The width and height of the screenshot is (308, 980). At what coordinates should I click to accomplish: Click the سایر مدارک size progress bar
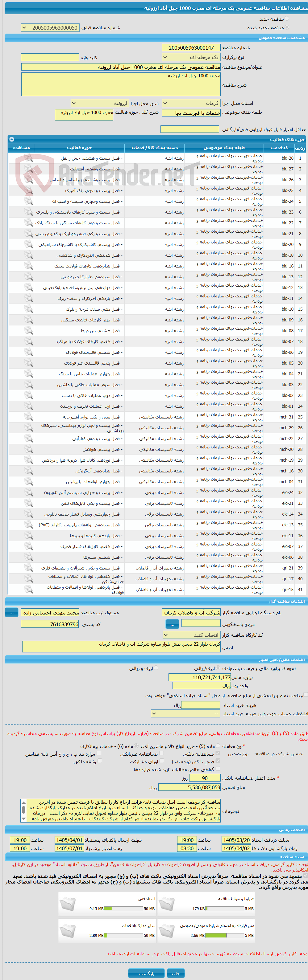(123, 936)
